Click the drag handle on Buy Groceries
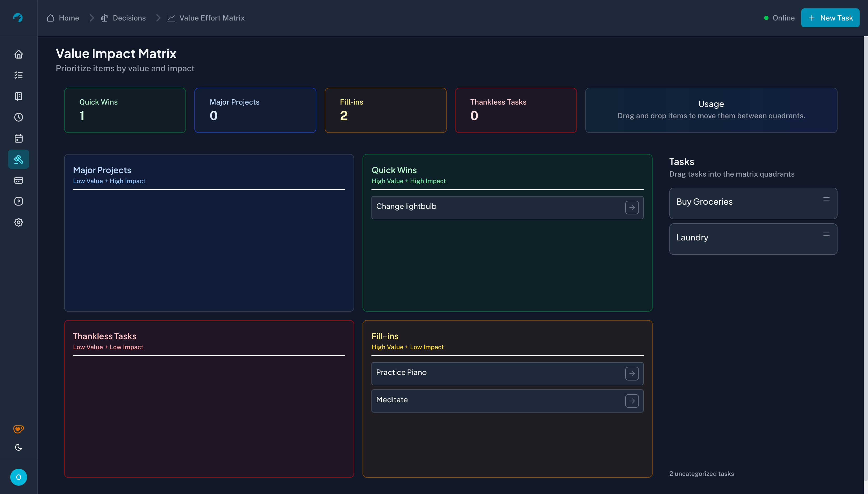 tap(826, 199)
